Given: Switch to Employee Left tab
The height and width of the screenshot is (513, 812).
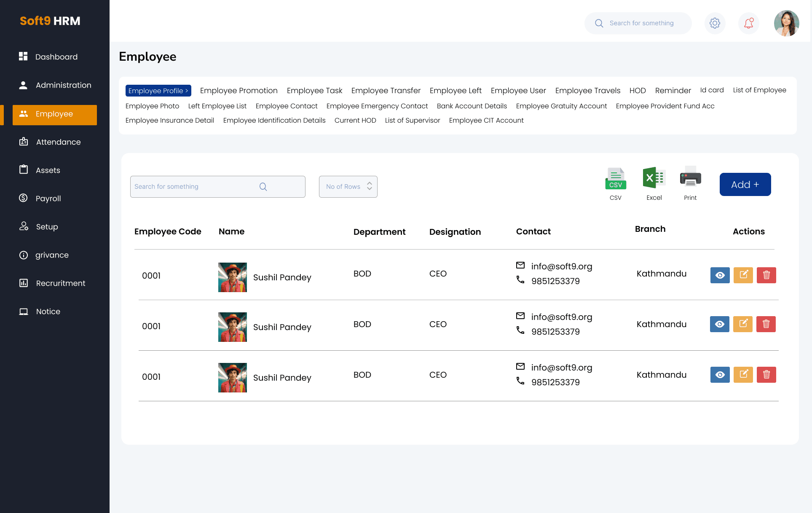Looking at the screenshot, I should [x=456, y=91].
